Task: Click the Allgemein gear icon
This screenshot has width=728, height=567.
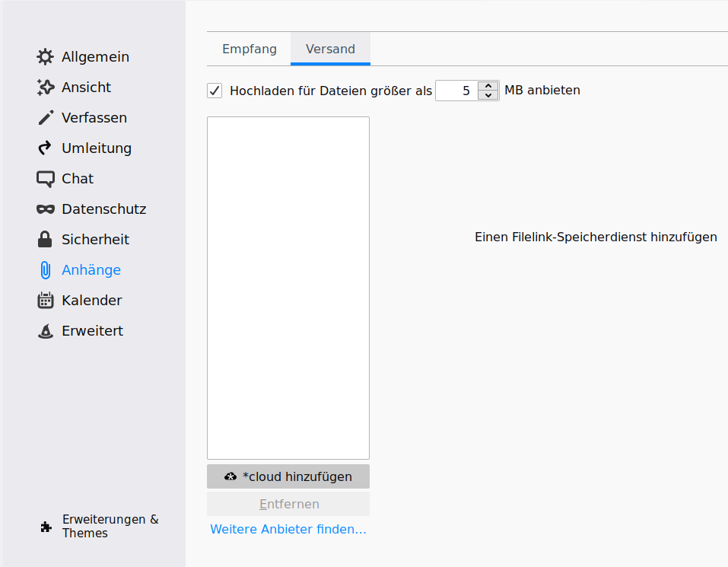Action: (x=45, y=56)
